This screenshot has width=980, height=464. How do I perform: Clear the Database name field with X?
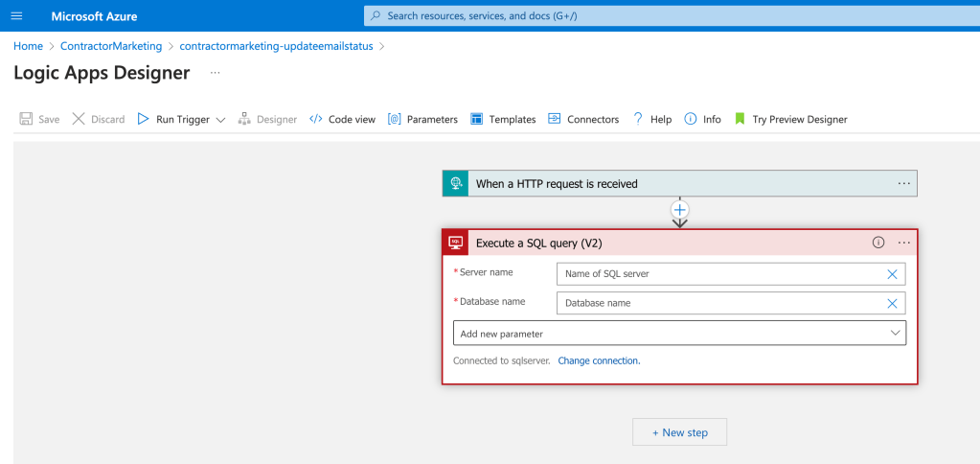point(893,303)
